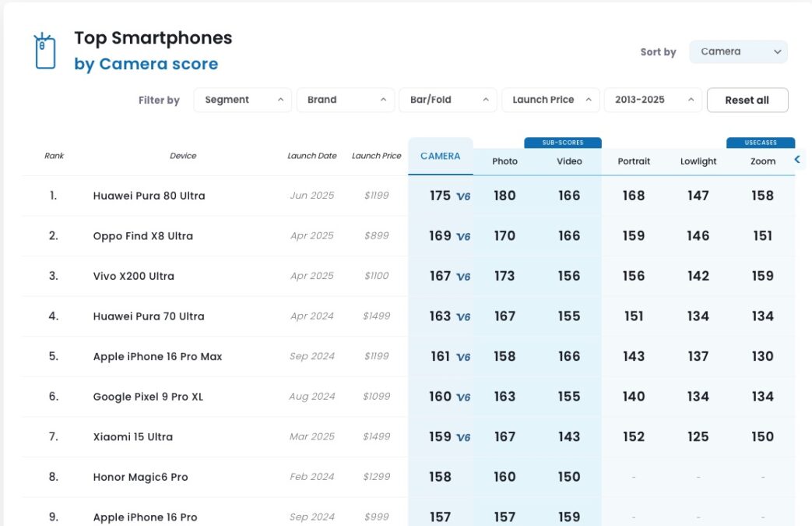Click V6 badge in iPhone 16 Pro Max row
The height and width of the screenshot is (526, 812).
(463, 357)
